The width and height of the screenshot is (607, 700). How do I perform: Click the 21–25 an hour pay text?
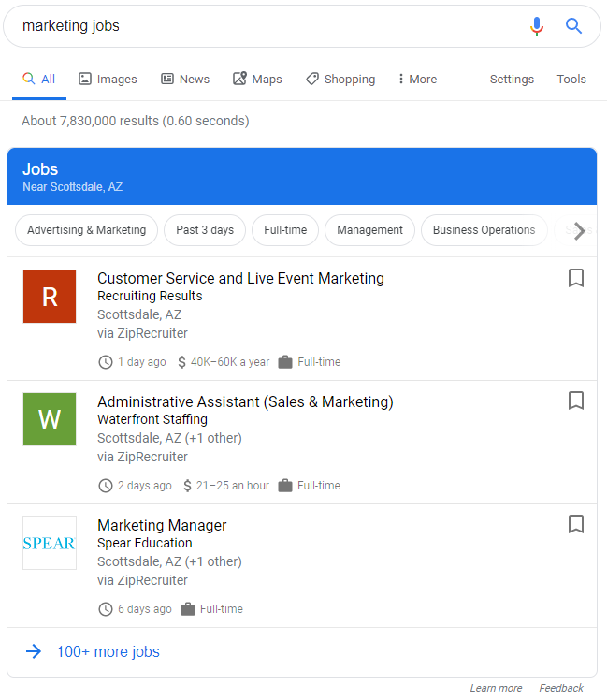tap(233, 486)
